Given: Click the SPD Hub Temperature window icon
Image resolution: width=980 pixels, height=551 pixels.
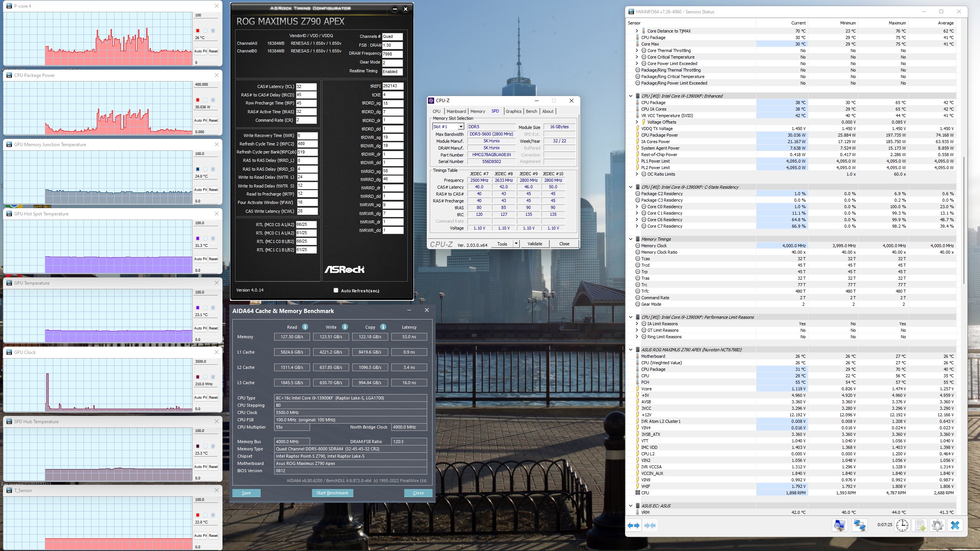Looking at the screenshot, I should click(9, 422).
